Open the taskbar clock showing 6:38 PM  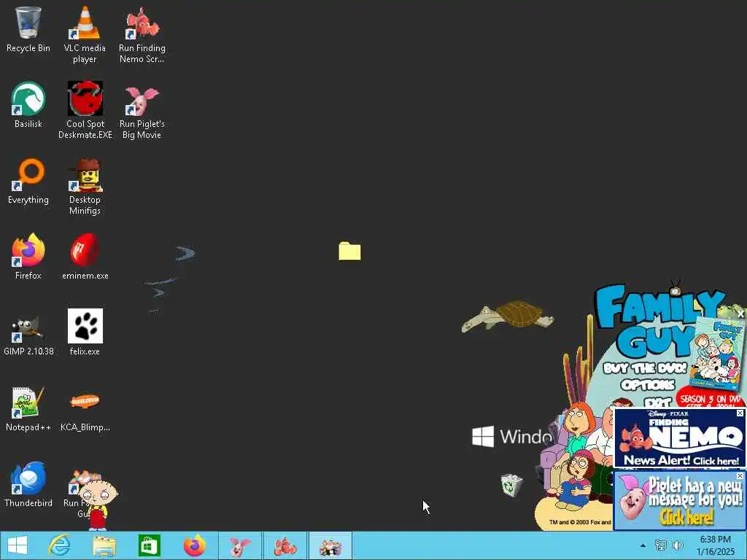point(715,545)
